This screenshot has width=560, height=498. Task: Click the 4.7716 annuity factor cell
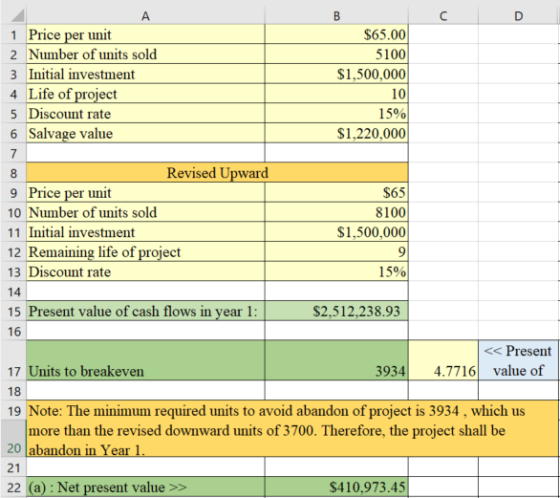pyautogui.click(x=443, y=360)
